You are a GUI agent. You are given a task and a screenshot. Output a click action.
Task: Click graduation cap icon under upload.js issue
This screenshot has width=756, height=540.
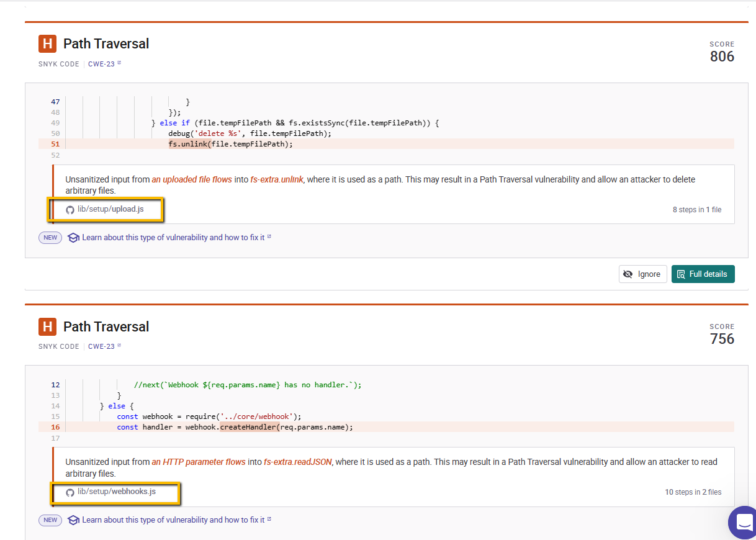73,238
